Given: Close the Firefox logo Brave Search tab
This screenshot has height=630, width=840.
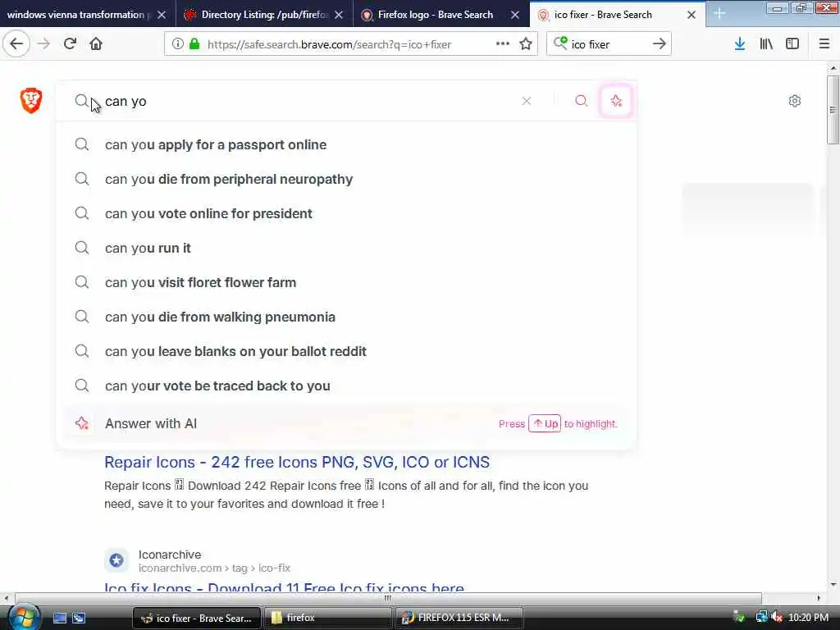Looking at the screenshot, I should [515, 15].
